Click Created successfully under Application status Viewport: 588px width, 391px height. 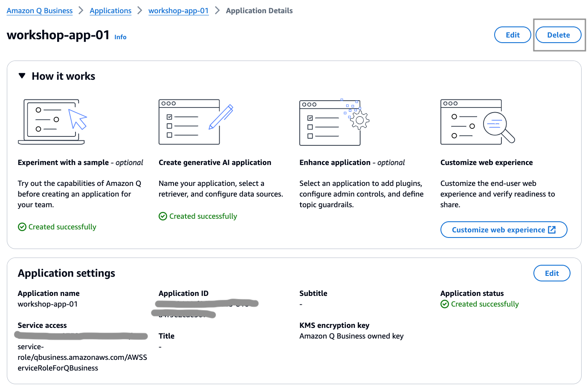485,304
